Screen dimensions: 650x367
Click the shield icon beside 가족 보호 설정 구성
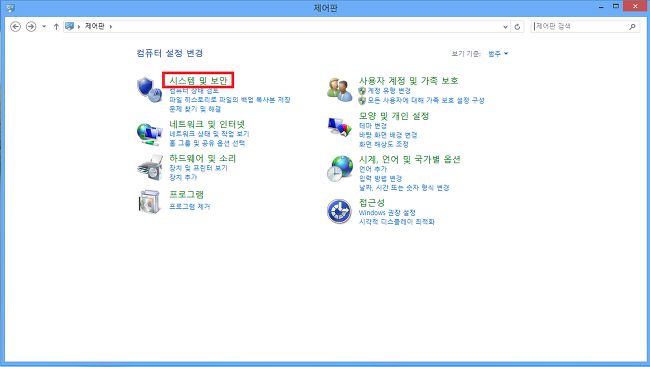[x=362, y=100]
